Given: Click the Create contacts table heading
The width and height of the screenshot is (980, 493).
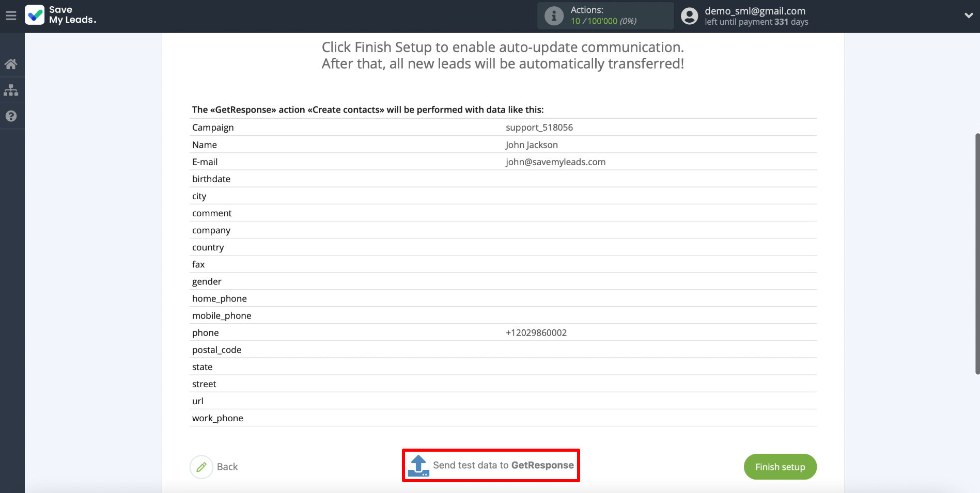Looking at the screenshot, I should 368,109.
